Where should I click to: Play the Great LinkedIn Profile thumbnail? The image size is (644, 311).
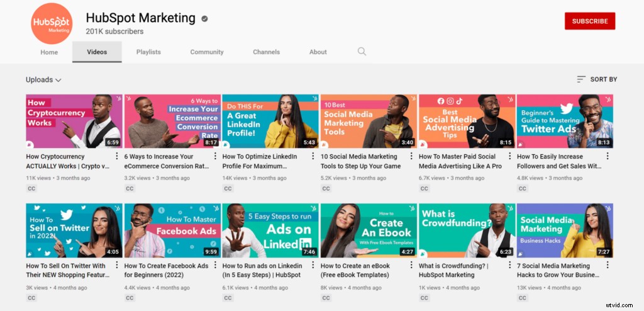coord(270,122)
